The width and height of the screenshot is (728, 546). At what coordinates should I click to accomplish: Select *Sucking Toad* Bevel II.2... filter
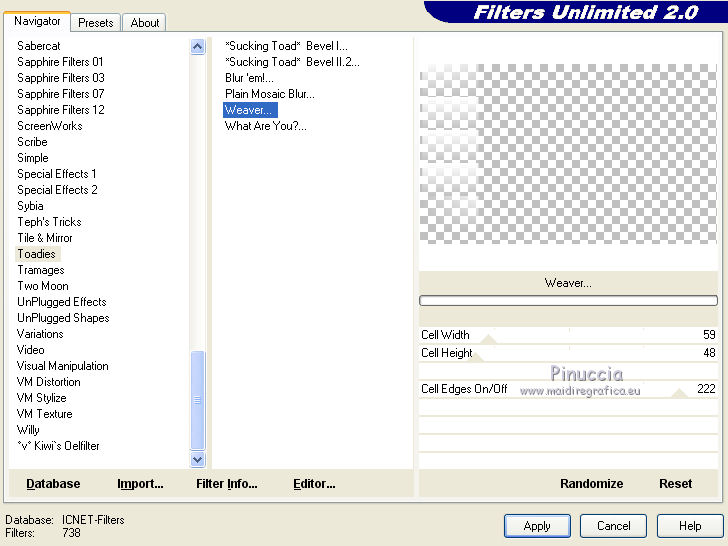pos(292,62)
